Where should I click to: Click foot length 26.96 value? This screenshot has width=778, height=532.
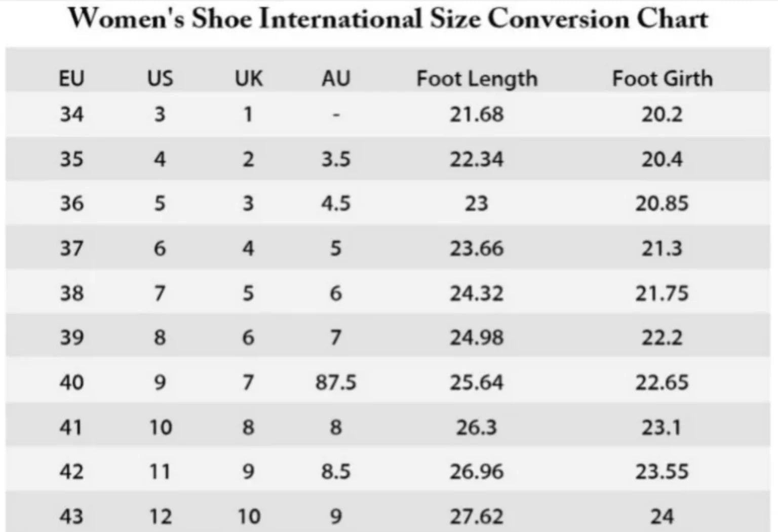pyautogui.click(x=477, y=472)
